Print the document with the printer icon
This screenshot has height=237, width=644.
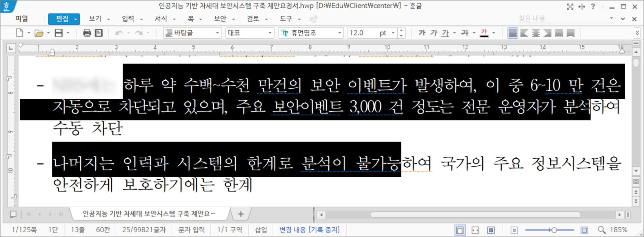(87, 33)
